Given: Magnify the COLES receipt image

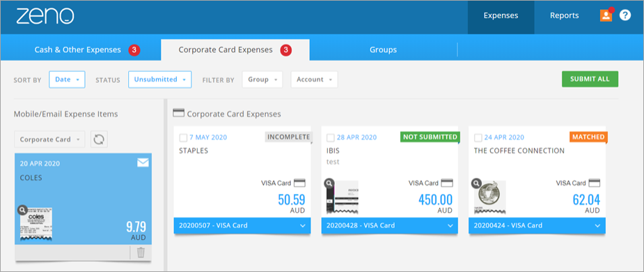Looking at the screenshot, I should 22,210.
